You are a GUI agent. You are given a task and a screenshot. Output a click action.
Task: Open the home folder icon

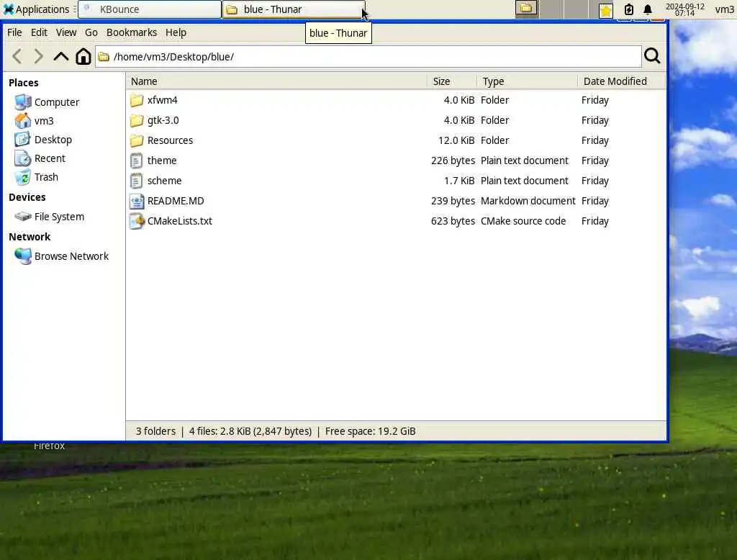pyautogui.click(x=83, y=56)
